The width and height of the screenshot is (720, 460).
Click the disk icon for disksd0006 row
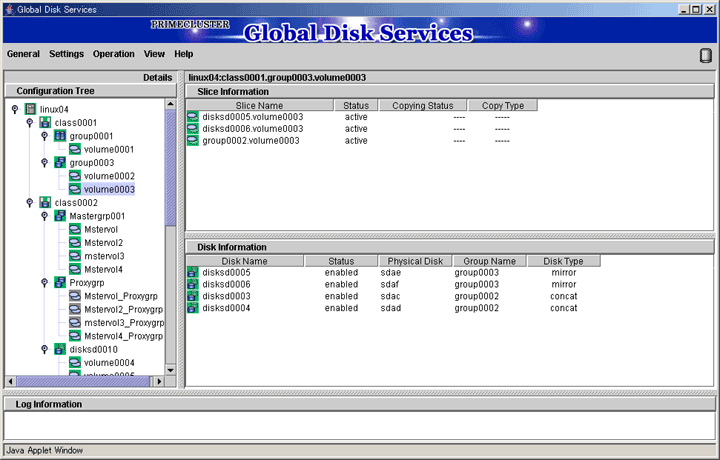point(193,284)
